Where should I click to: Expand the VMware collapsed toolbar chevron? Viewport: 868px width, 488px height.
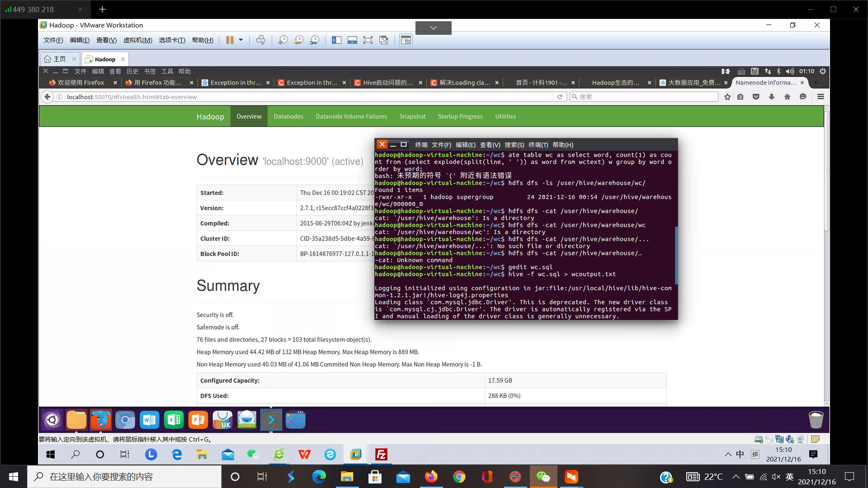click(433, 28)
